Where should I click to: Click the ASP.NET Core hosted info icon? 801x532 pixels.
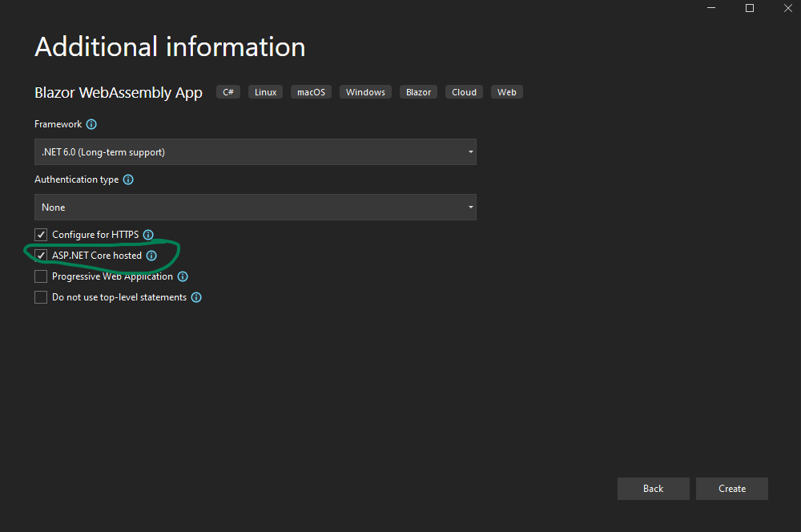click(151, 256)
